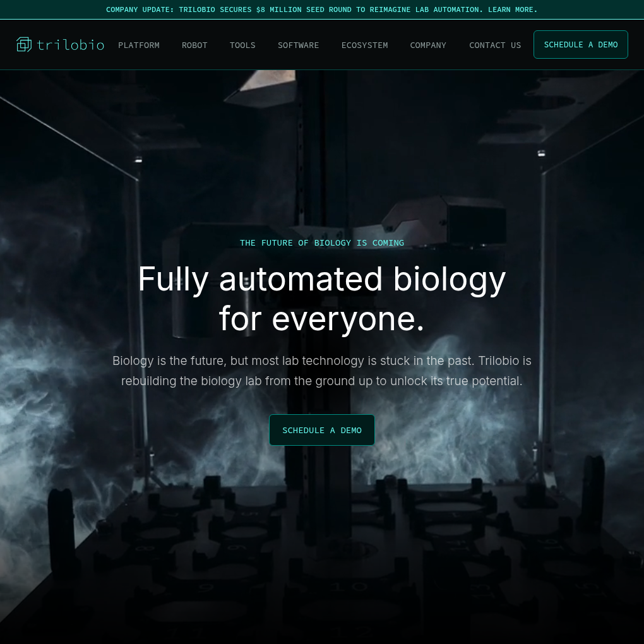Click Schedule a Demo in header
The height and width of the screenshot is (644, 644).
coord(581,44)
